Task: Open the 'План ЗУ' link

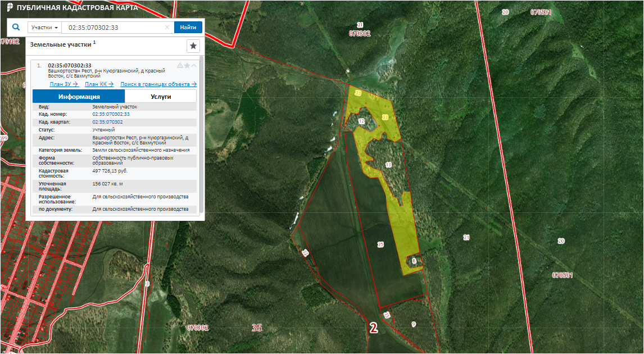Action: coord(64,84)
